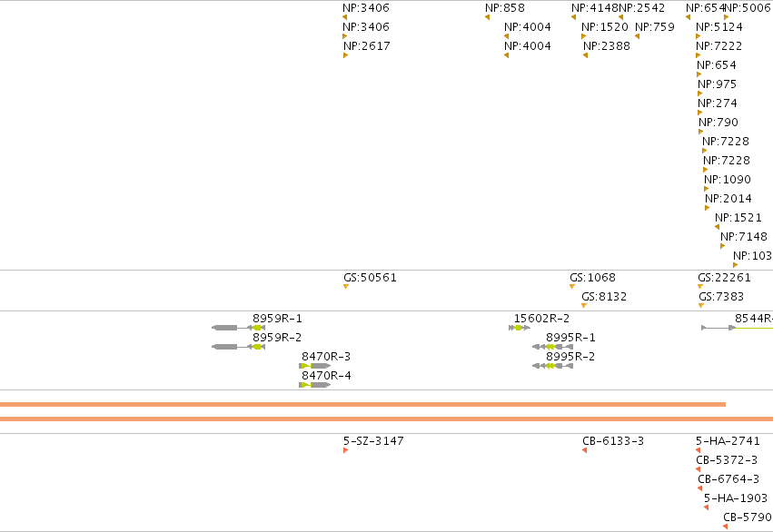Click the NP:2617 insertion label
Image resolution: width=773 pixels, height=532 pixels.
pos(367,46)
